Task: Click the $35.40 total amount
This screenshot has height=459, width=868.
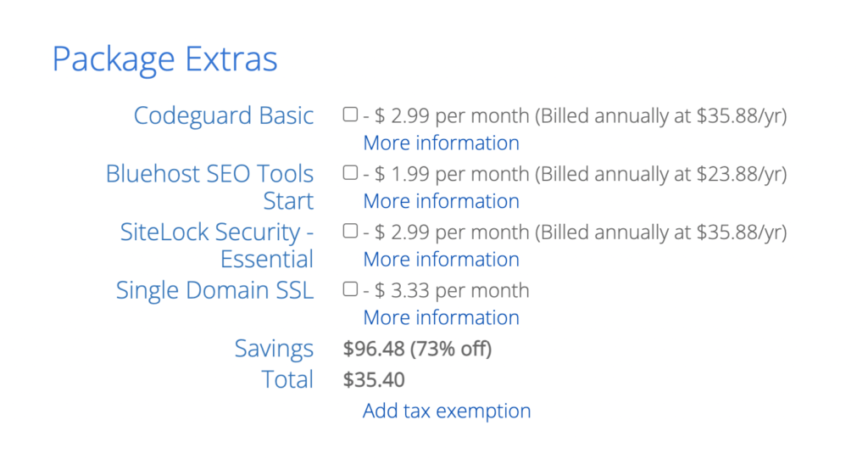Action: coord(374,380)
